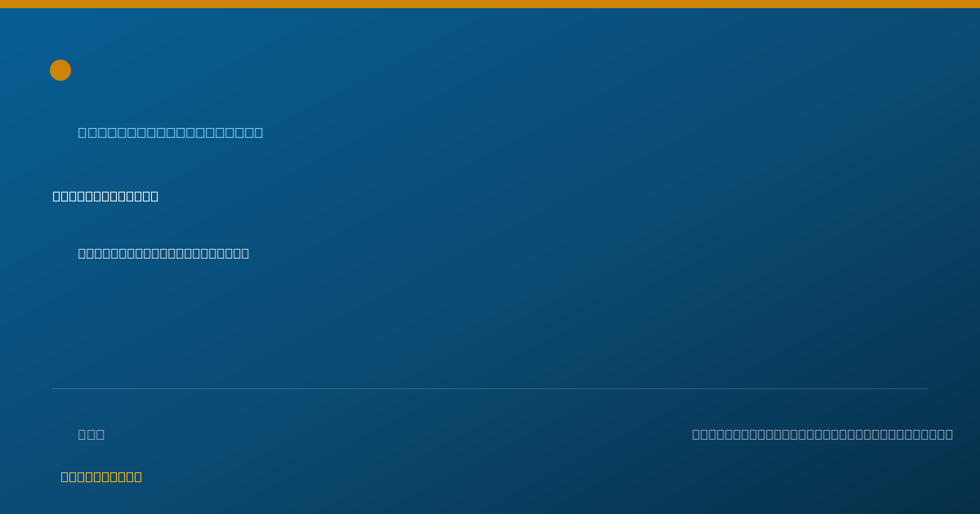Click the beginning of the pale description line
The height and width of the screenshot is (514, 980).
82,253
